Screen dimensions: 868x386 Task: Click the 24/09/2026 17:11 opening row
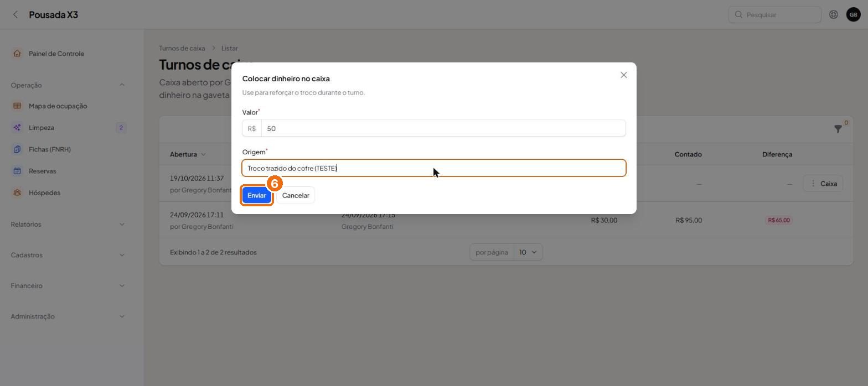click(197, 215)
